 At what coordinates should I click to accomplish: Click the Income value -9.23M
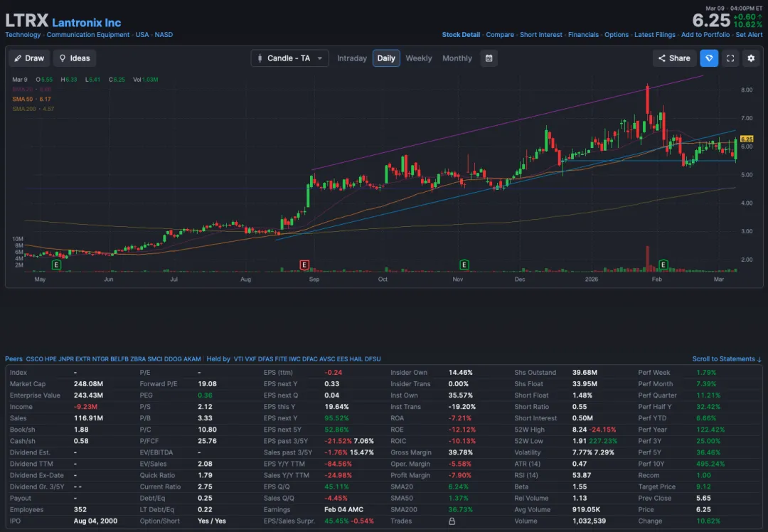pyautogui.click(x=86, y=407)
